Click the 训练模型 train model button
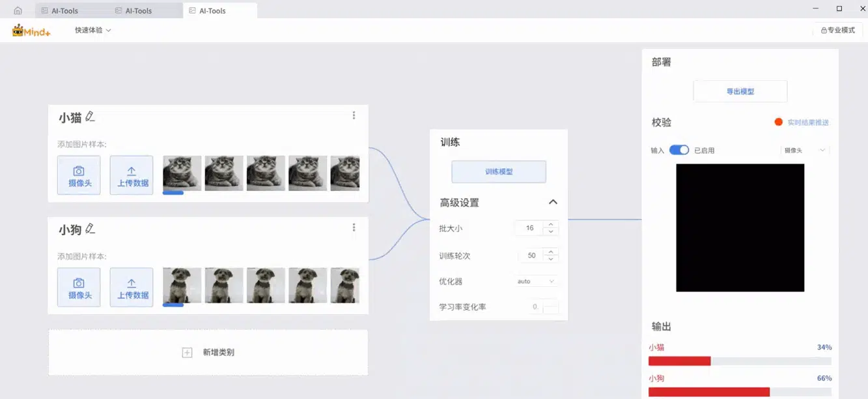The image size is (868, 399). pyautogui.click(x=499, y=171)
